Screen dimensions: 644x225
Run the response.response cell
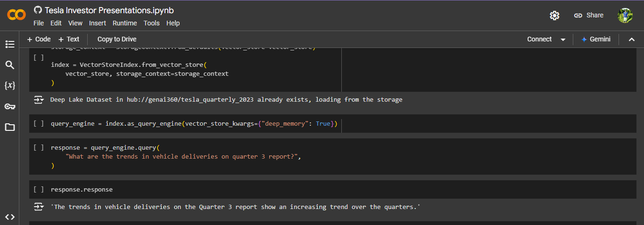pyautogui.click(x=39, y=189)
